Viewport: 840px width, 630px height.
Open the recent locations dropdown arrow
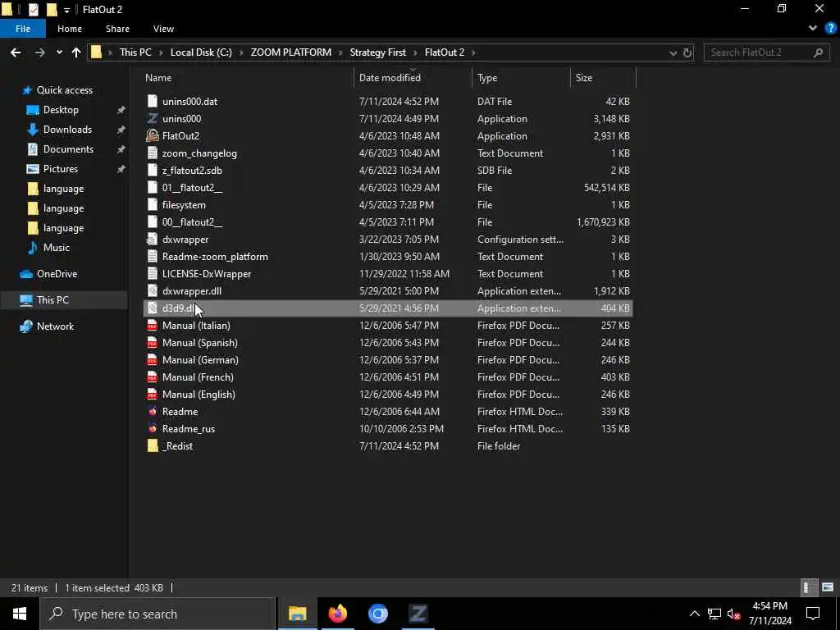point(59,52)
